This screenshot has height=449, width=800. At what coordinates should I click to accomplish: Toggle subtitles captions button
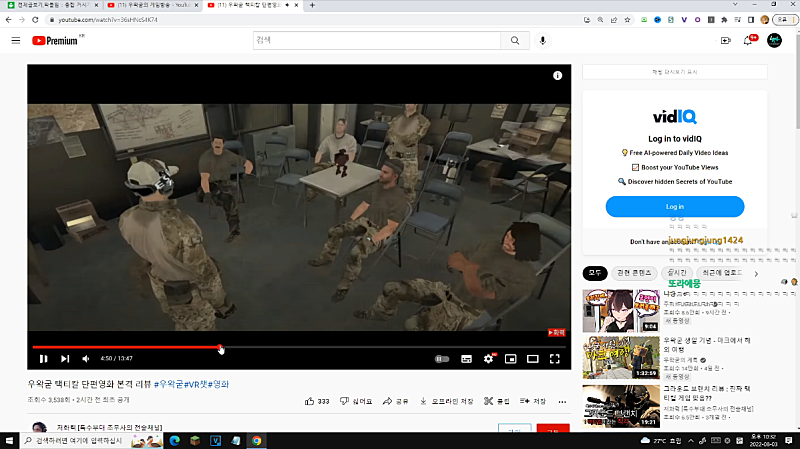click(x=466, y=359)
